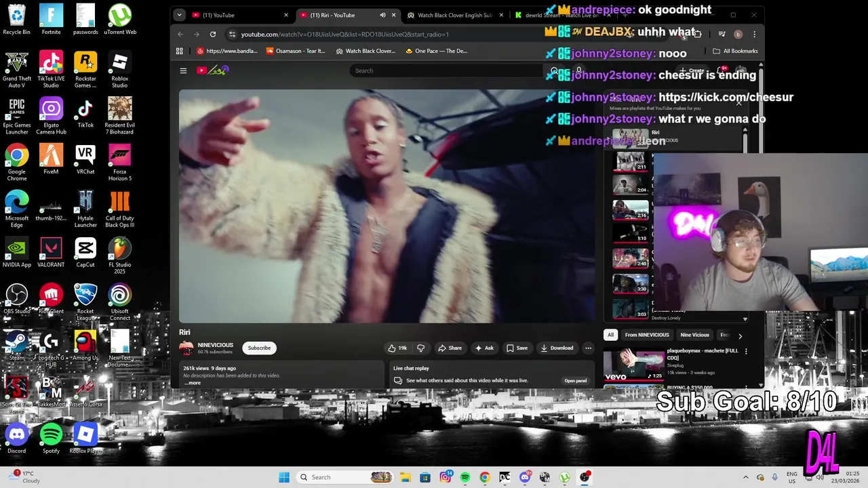The height and width of the screenshot is (488, 868).
Task: Open Instagram from the taskbar
Action: tap(446, 477)
